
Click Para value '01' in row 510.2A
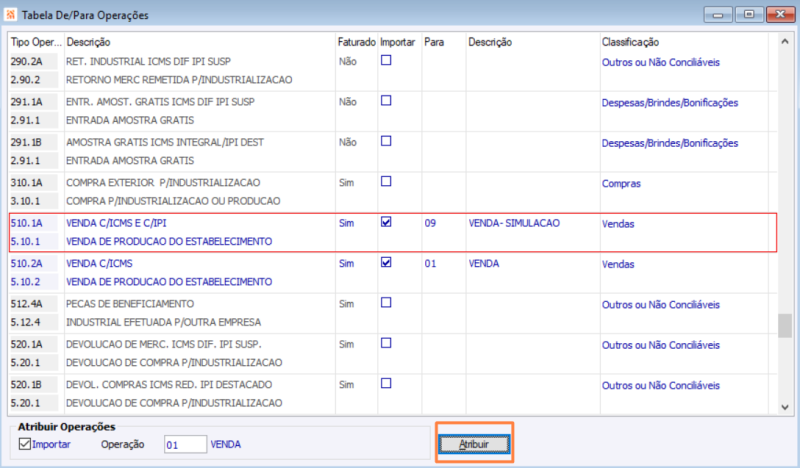click(x=430, y=263)
